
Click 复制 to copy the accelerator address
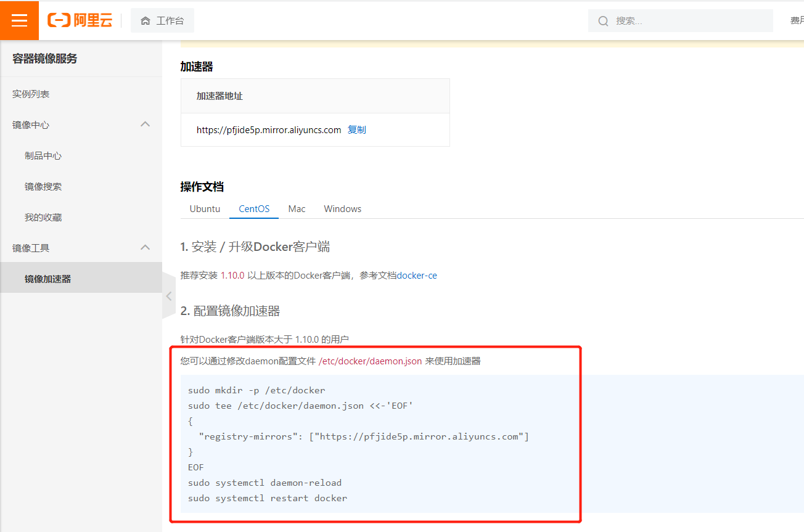357,130
